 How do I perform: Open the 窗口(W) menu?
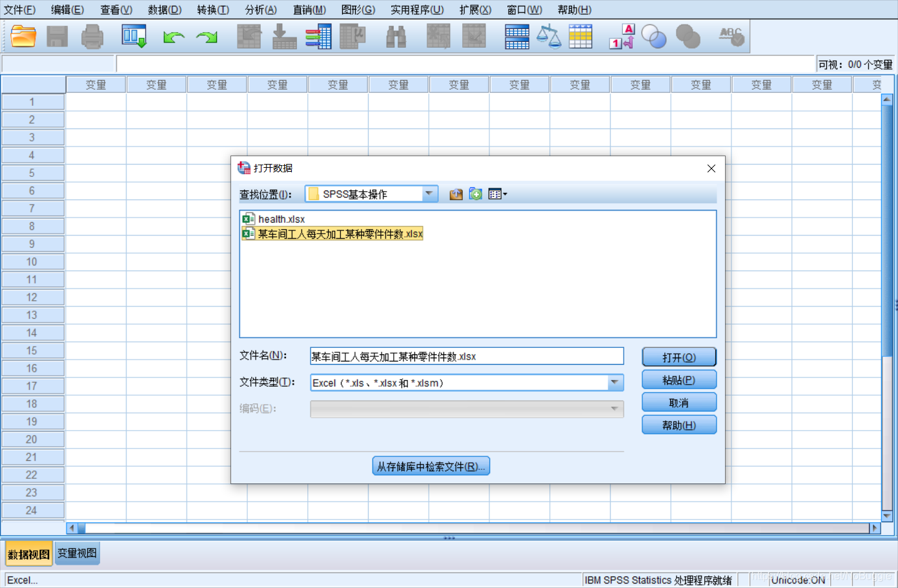[524, 10]
